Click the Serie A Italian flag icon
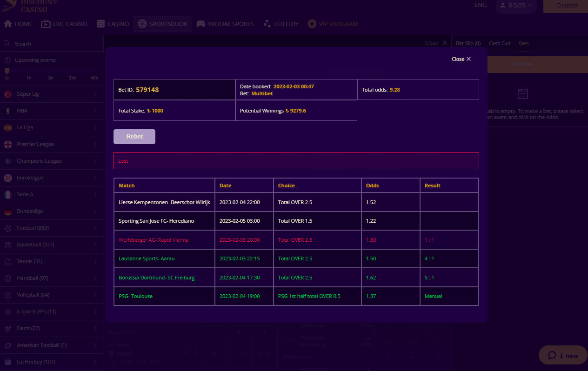588x371 pixels. (x=8, y=194)
